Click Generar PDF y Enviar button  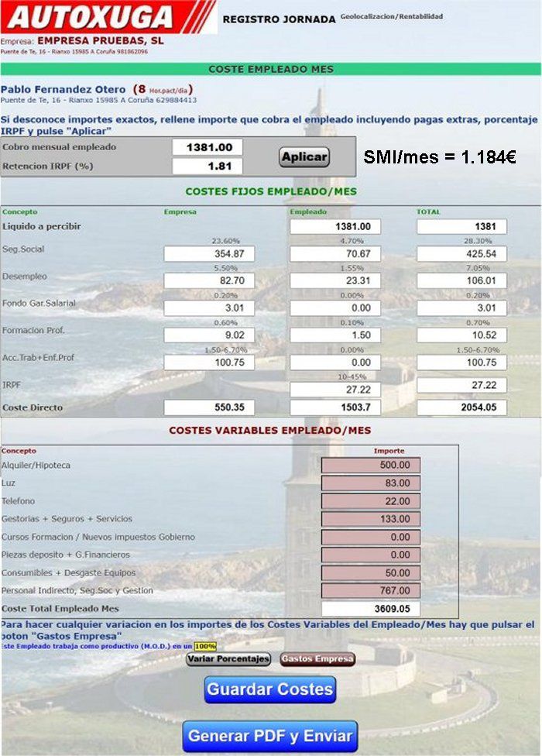coord(270,736)
